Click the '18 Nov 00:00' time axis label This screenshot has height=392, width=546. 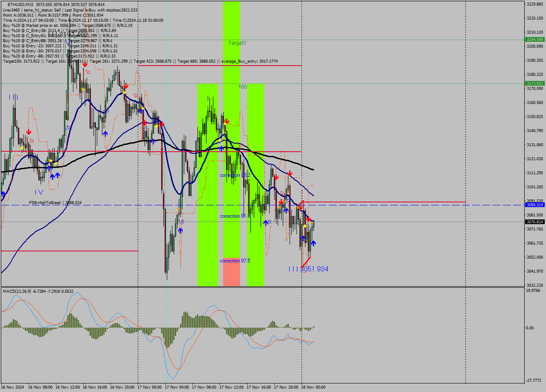(x=314, y=387)
